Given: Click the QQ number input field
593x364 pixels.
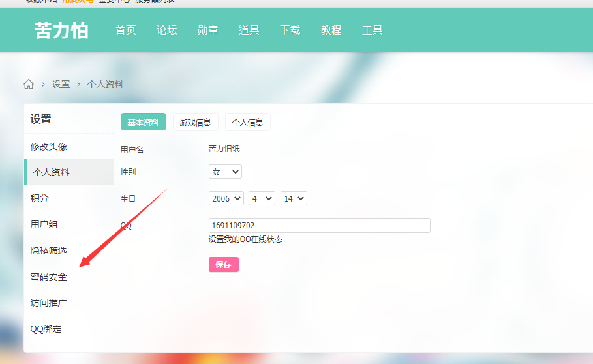Looking at the screenshot, I should tap(319, 225).
